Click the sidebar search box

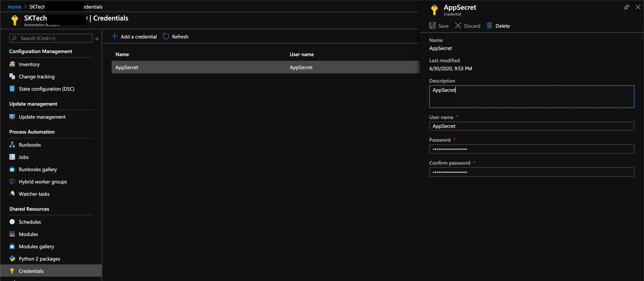(50, 38)
